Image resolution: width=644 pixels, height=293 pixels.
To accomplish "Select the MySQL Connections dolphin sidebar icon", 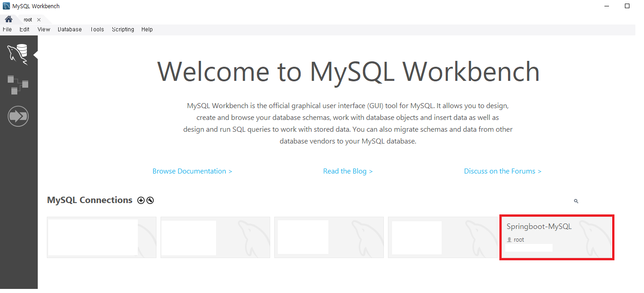I will (x=18, y=55).
